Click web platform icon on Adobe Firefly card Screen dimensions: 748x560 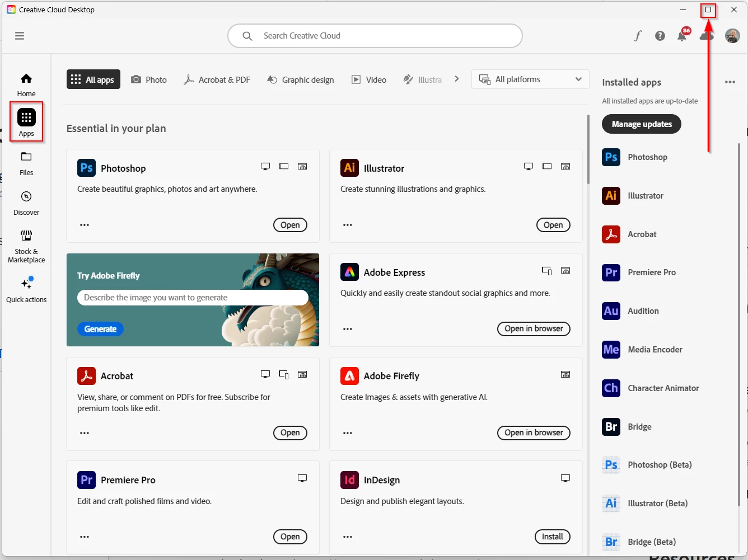pyautogui.click(x=565, y=375)
